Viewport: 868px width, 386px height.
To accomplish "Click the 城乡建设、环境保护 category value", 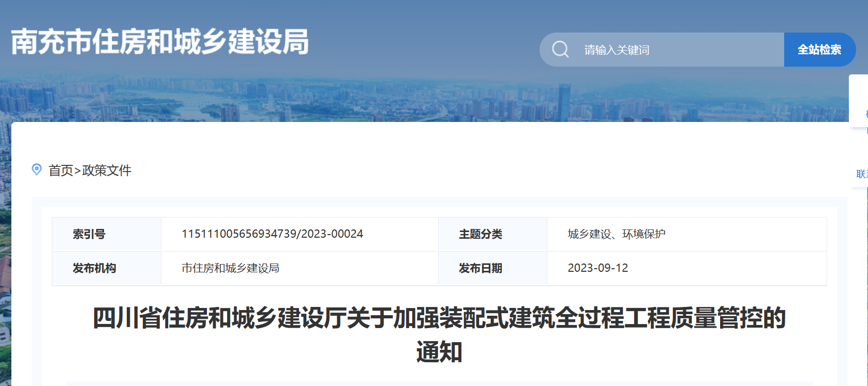I will coord(616,234).
